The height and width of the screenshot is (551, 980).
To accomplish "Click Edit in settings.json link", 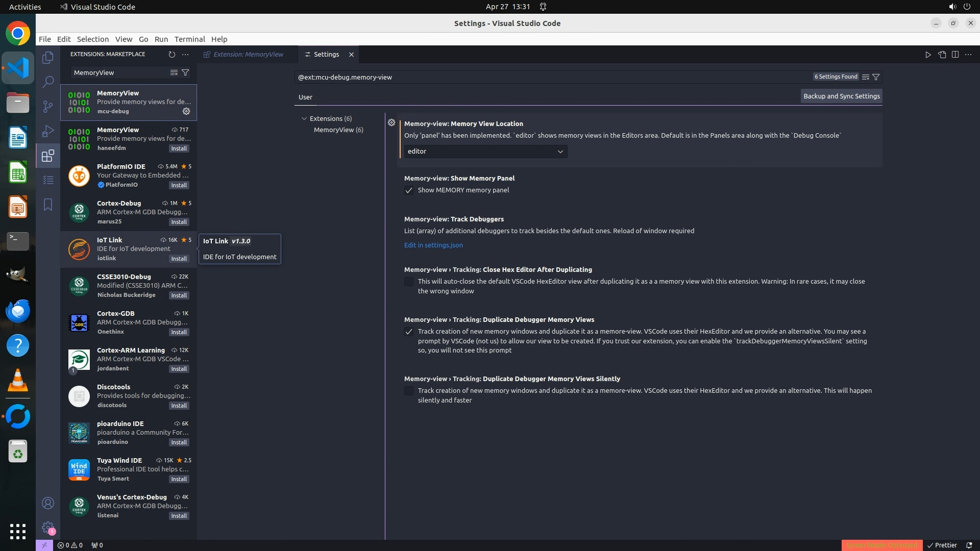I will 433,245.
